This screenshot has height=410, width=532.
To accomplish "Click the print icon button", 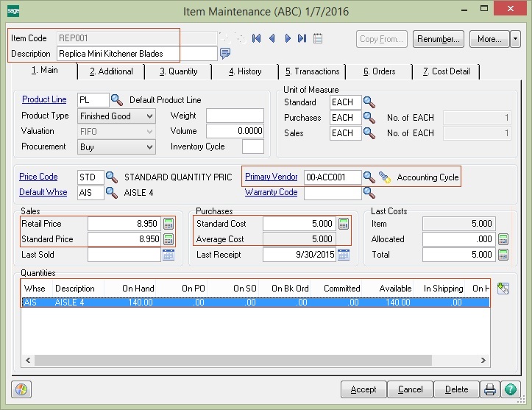I will tap(490, 389).
